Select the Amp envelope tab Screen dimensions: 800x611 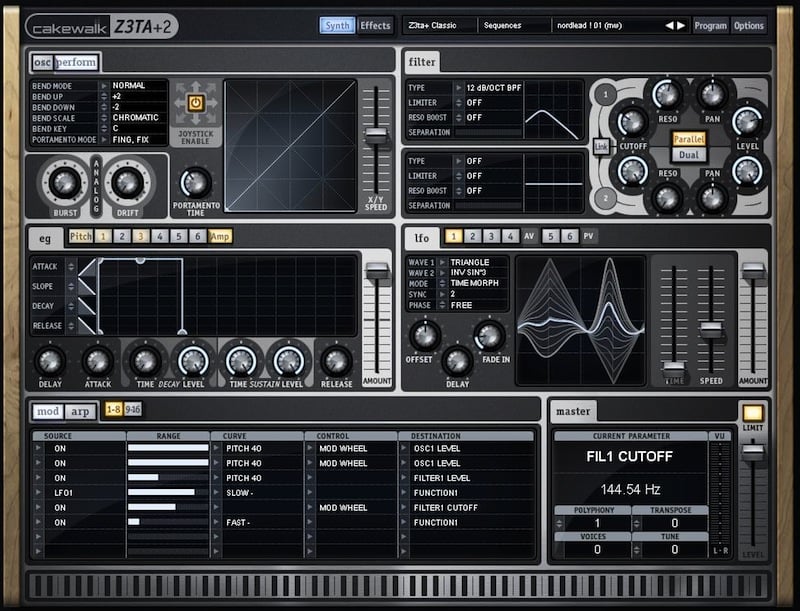(220, 236)
